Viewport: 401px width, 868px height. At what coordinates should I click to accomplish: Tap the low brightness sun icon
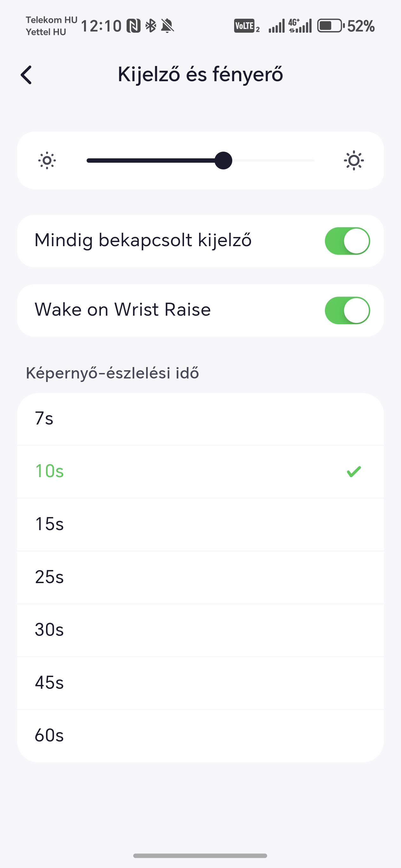point(47,161)
